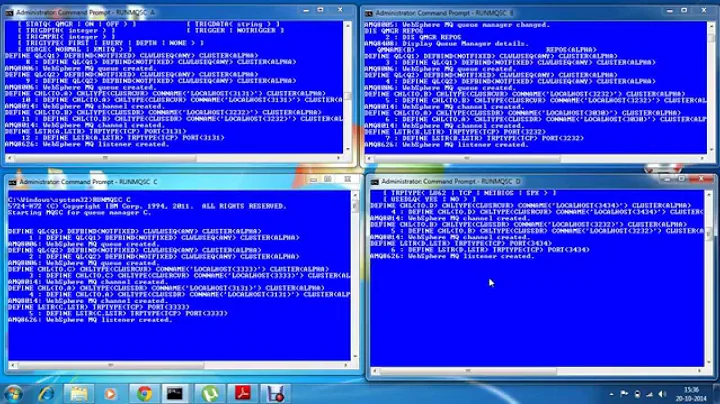Click 'Display Queue Manager details.' line in window B

(x=446, y=44)
